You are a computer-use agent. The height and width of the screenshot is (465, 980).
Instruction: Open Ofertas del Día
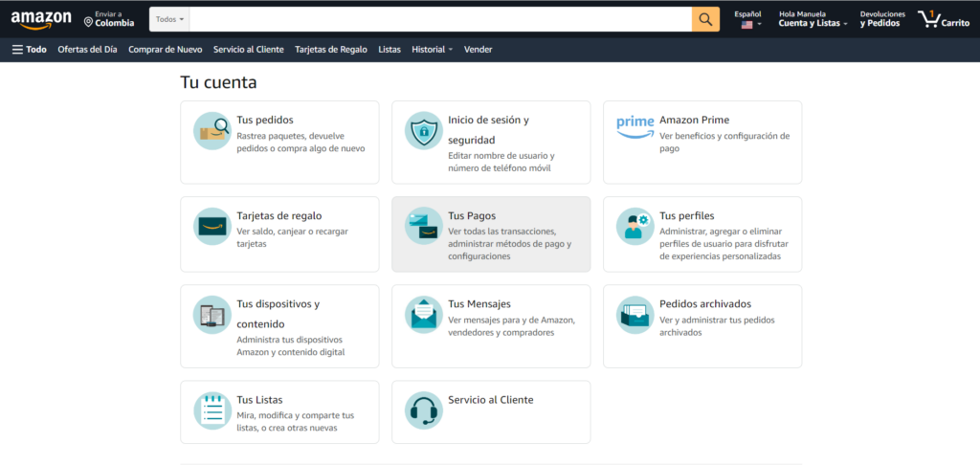(87, 50)
